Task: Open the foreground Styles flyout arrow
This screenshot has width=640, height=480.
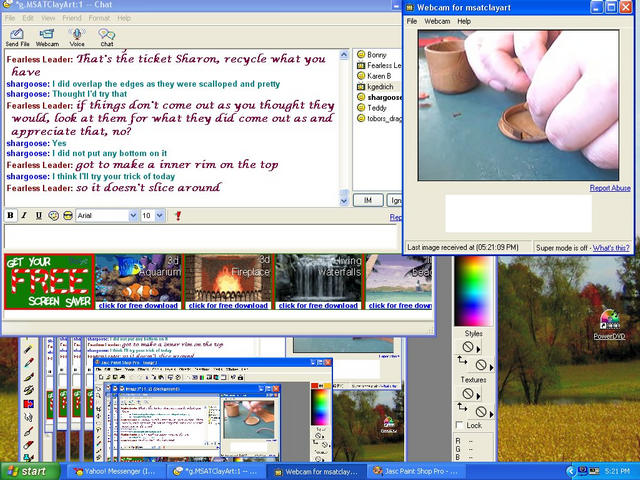Action: [478, 349]
